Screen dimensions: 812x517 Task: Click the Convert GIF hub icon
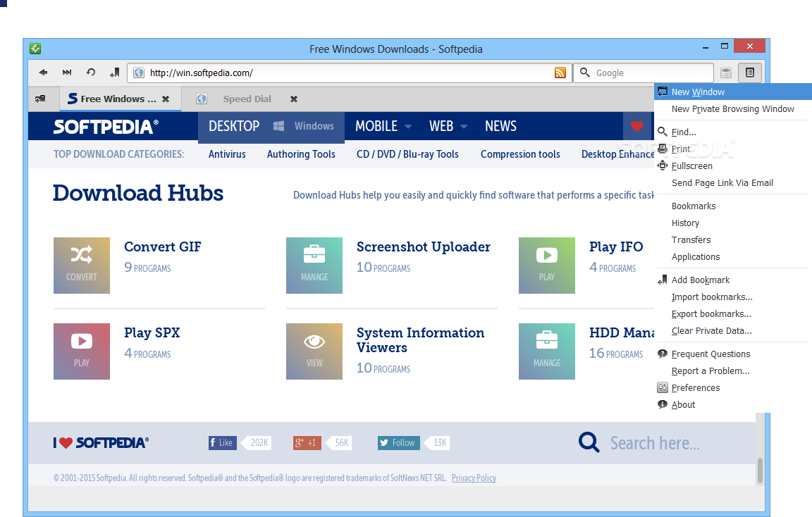pos(82,266)
